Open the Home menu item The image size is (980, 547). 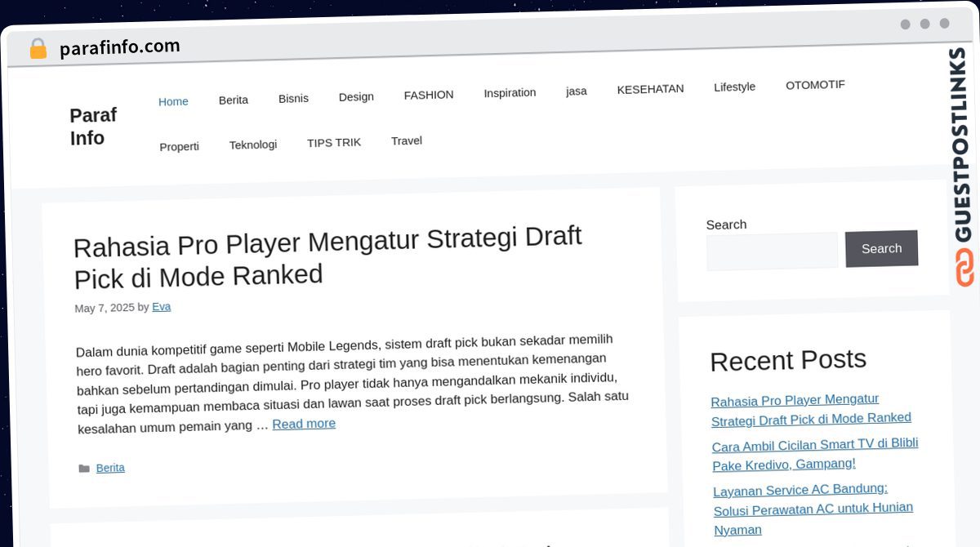[x=173, y=101]
